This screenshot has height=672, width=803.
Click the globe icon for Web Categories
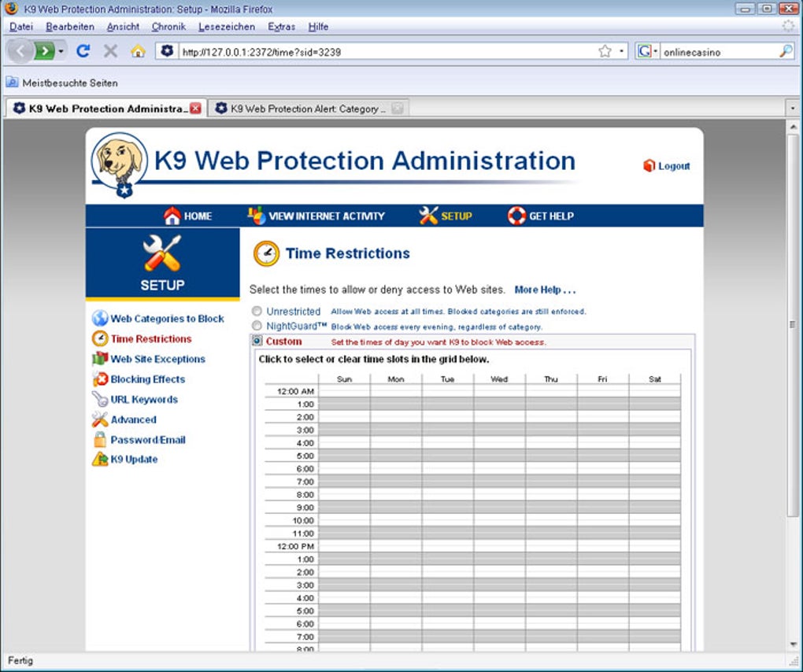[100, 319]
